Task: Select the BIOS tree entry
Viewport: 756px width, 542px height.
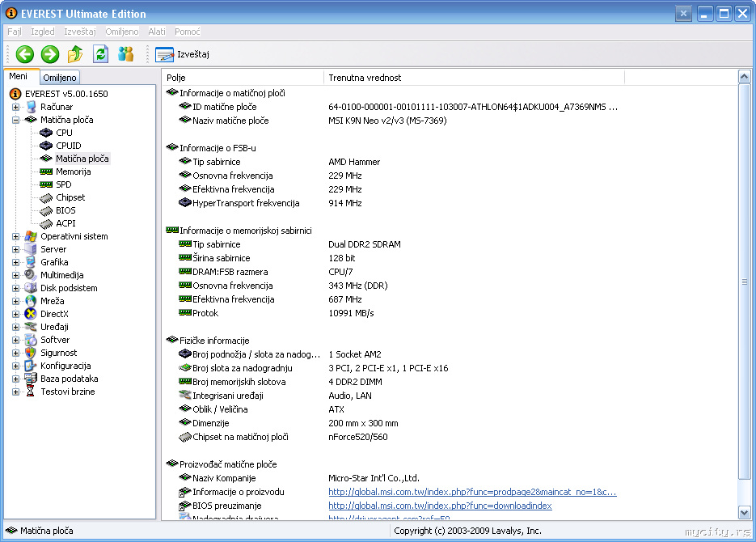Action: (x=65, y=210)
